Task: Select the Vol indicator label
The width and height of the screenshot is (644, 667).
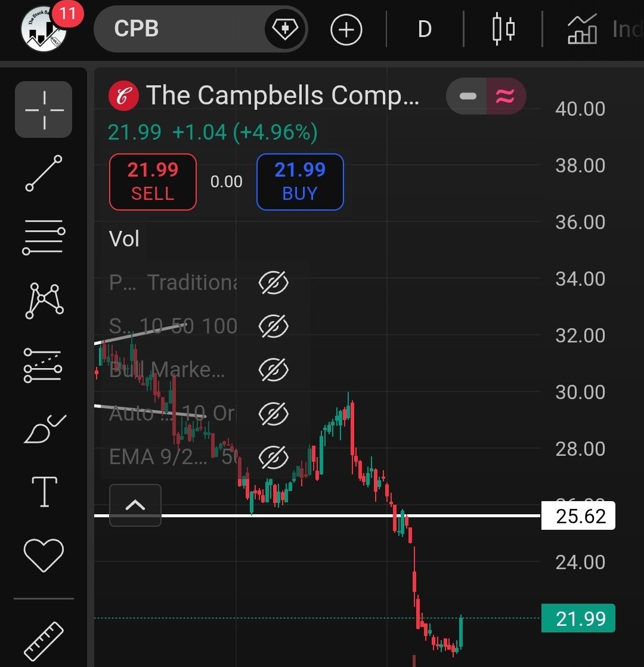Action: (x=124, y=239)
